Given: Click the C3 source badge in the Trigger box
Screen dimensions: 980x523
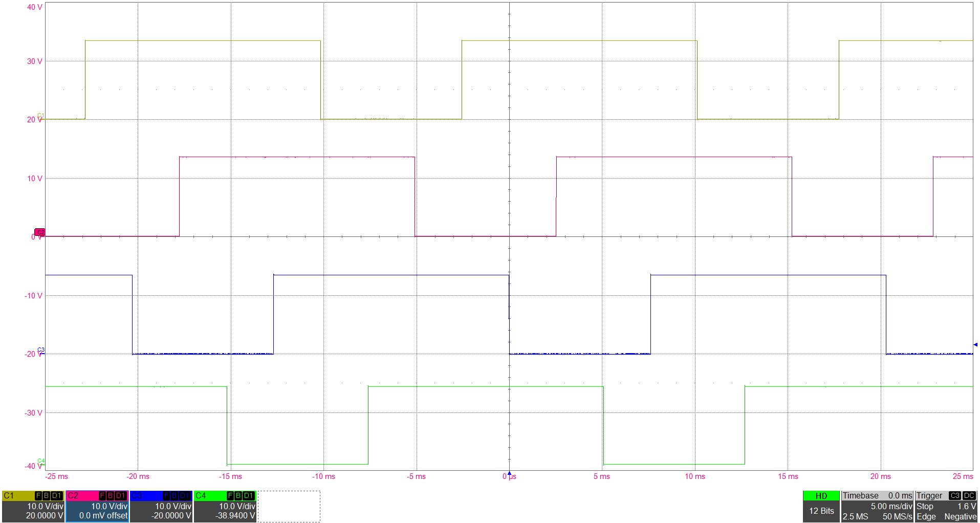Looking at the screenshot, I should (x=956, y=495).
